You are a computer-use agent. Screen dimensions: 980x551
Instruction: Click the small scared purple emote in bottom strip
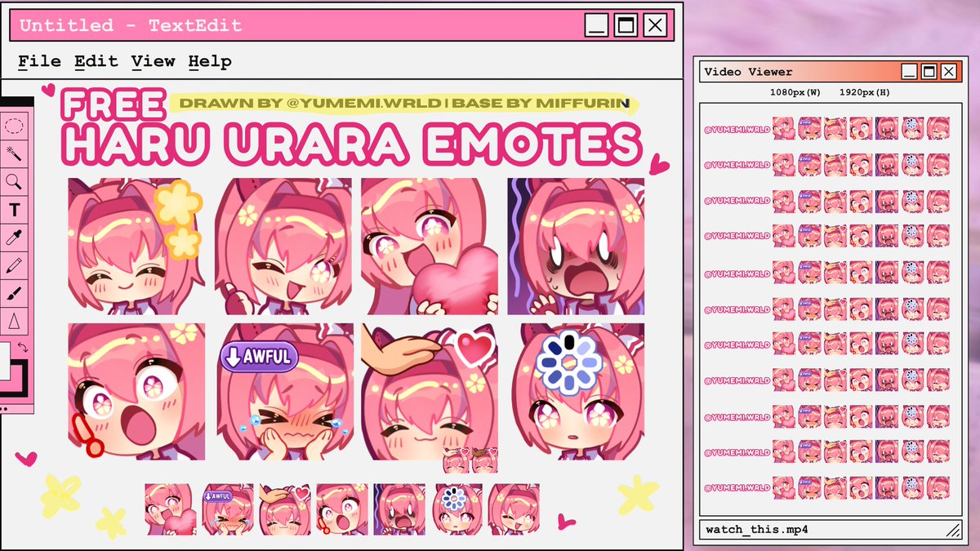[x=399, y=509]
